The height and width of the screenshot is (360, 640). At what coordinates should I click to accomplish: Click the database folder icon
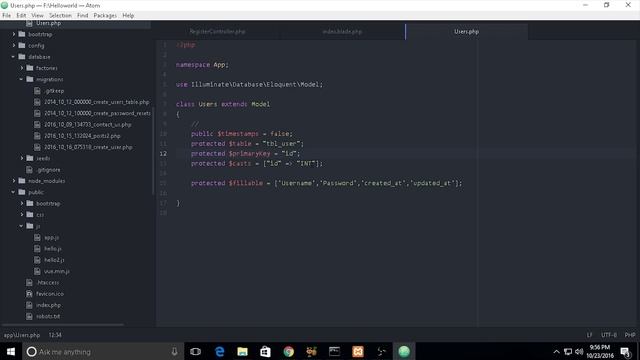pos(22,57)
